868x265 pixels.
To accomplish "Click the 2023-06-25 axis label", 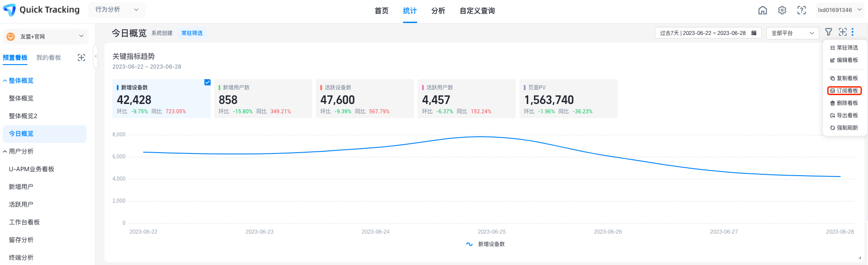I will point(492,232).
